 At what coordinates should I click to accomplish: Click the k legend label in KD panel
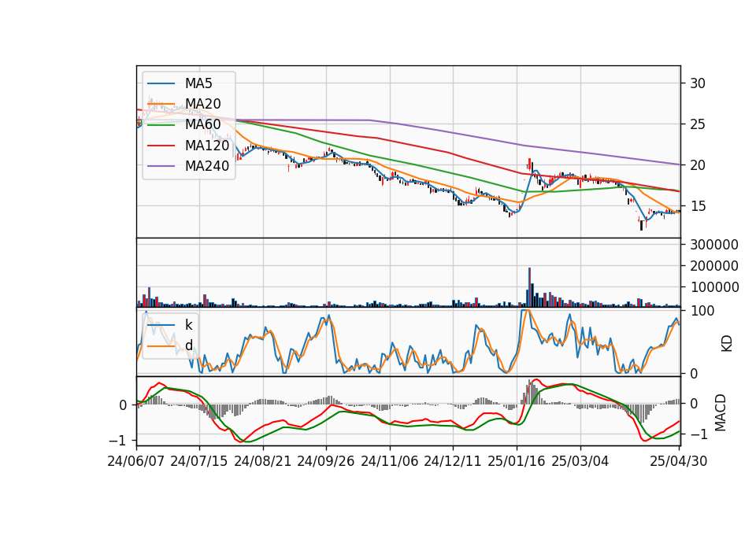[188, 325]
